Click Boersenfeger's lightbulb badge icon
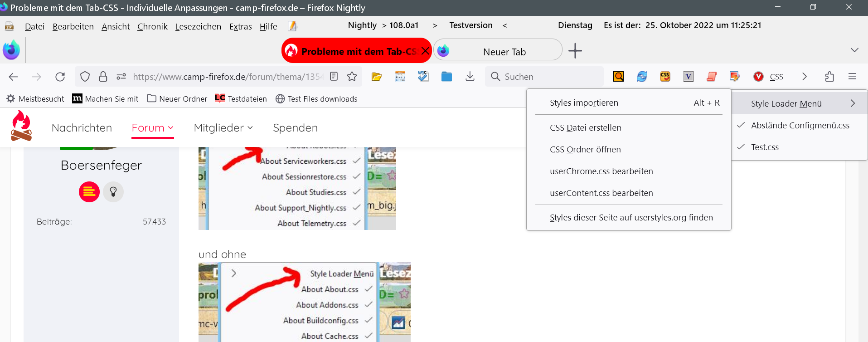This screenshot has height=342, width=868. (113, 192)
